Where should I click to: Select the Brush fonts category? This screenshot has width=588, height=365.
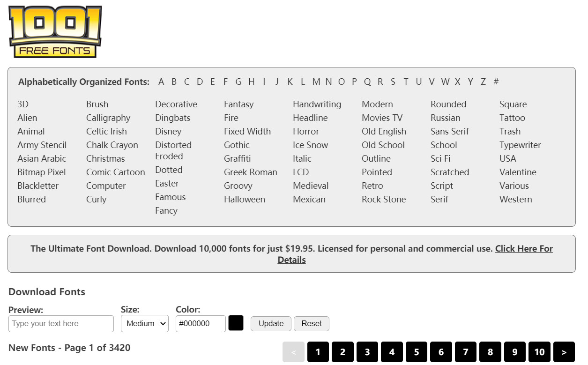pyautogui.click(x=97, y=104)
